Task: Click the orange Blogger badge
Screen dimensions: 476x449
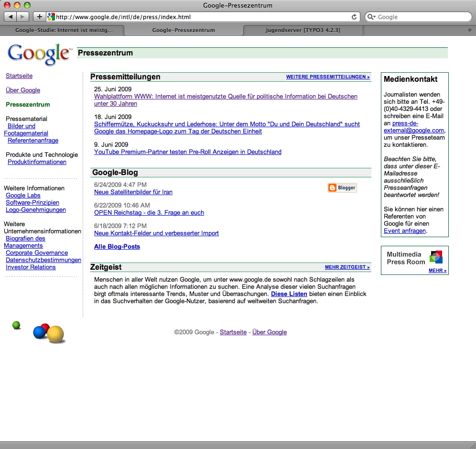Action: [x=342, y=188]
